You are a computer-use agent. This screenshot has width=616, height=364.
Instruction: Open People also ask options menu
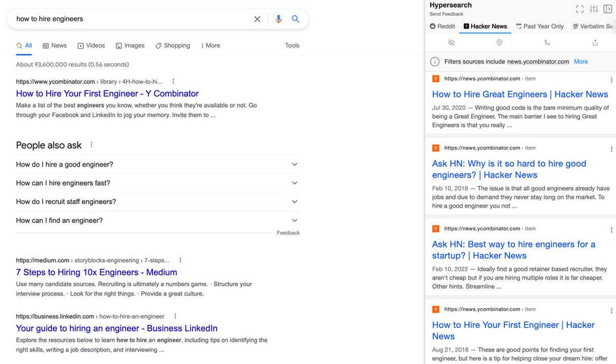pyautogui.click(x=91, y=145)
